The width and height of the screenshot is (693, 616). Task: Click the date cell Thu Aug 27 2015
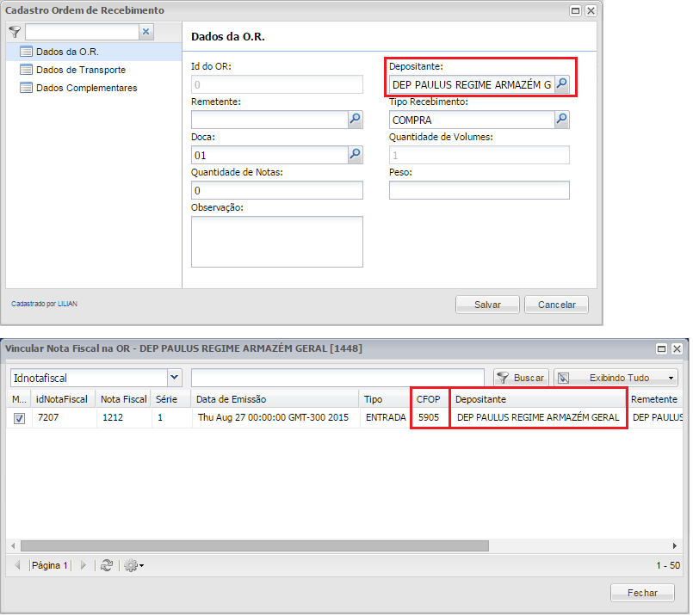(x=273, y=417)
